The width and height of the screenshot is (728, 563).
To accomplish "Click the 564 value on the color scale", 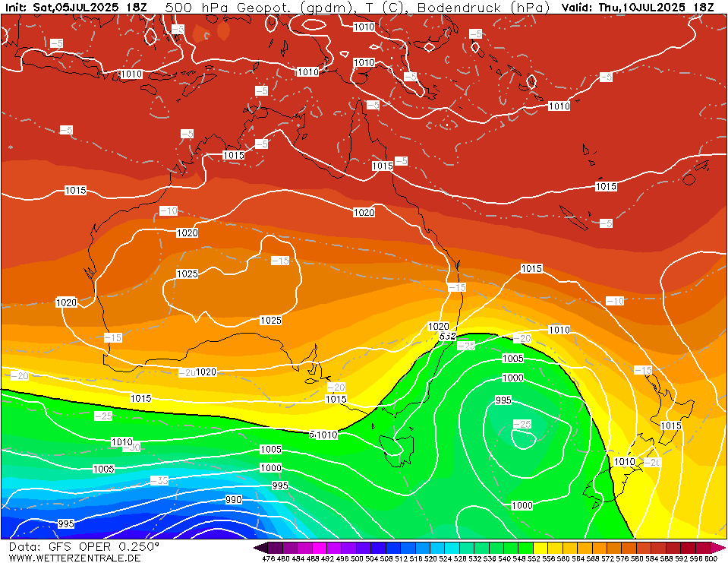I will [578, 558].
